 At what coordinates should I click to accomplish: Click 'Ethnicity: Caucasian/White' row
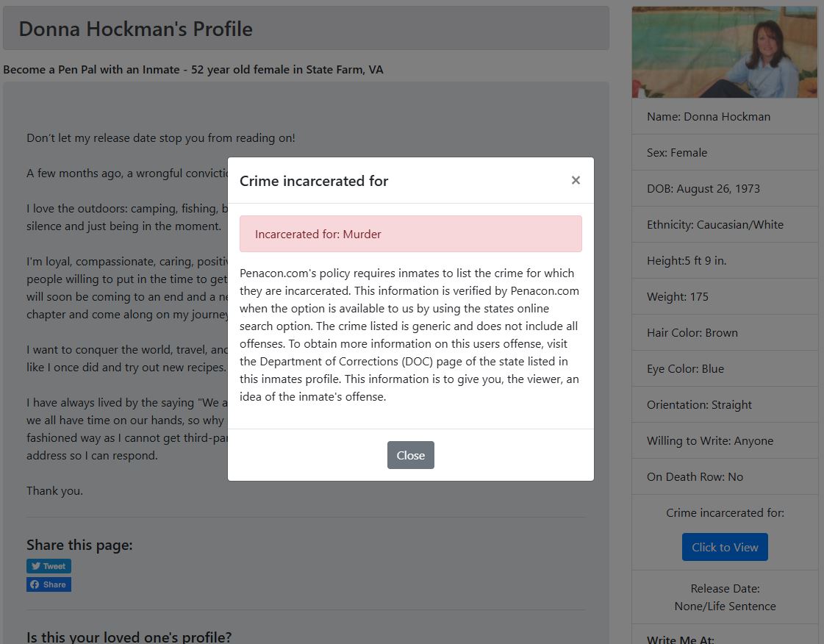pyautogui.click(x=724, y=224)
